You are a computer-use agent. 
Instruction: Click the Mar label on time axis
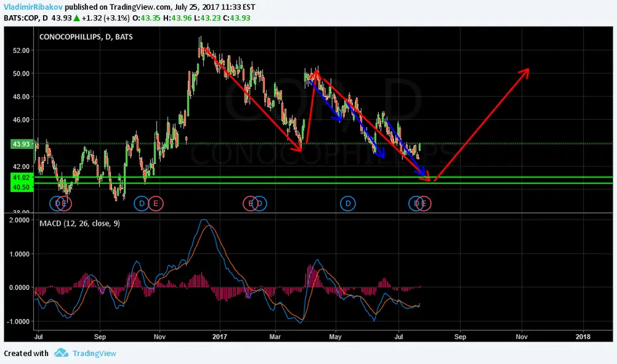click(275, 337)
